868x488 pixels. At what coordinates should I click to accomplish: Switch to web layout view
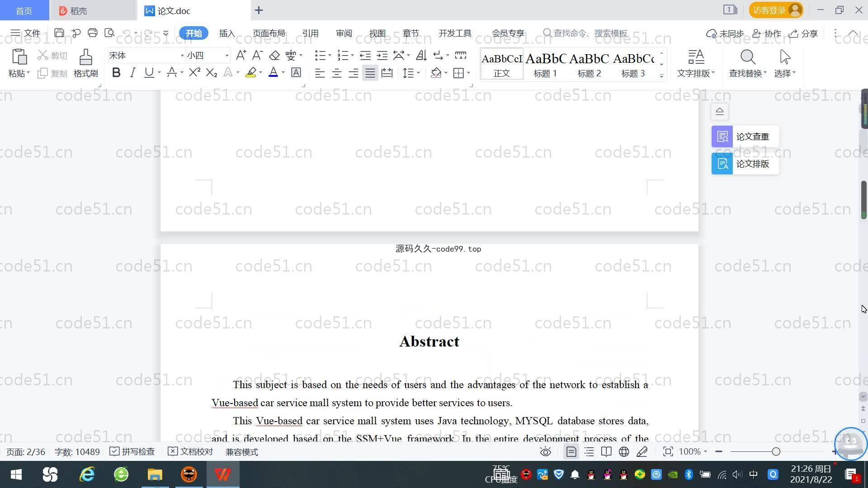[x=624, y=452]
